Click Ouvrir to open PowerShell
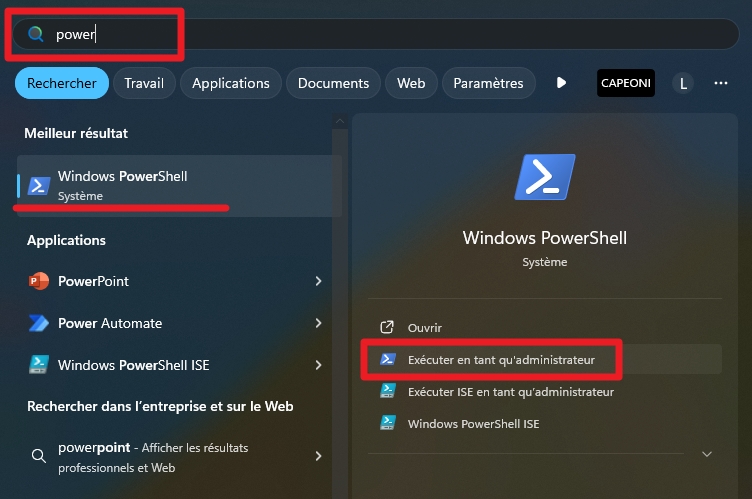The height and width of the screenshot is (499, 752). click(544, 328)
